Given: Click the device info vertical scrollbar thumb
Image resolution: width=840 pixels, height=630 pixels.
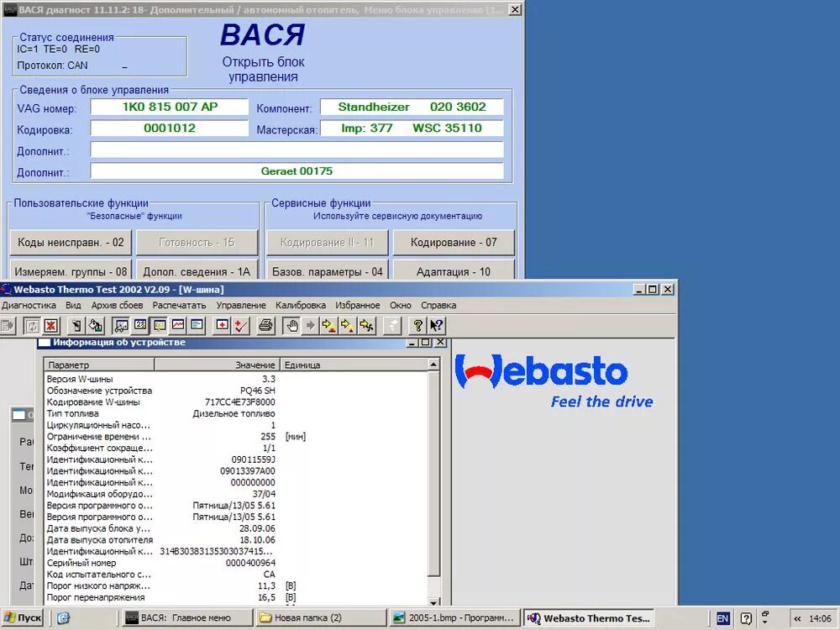Looking at the screenshot, I should 434,474.
